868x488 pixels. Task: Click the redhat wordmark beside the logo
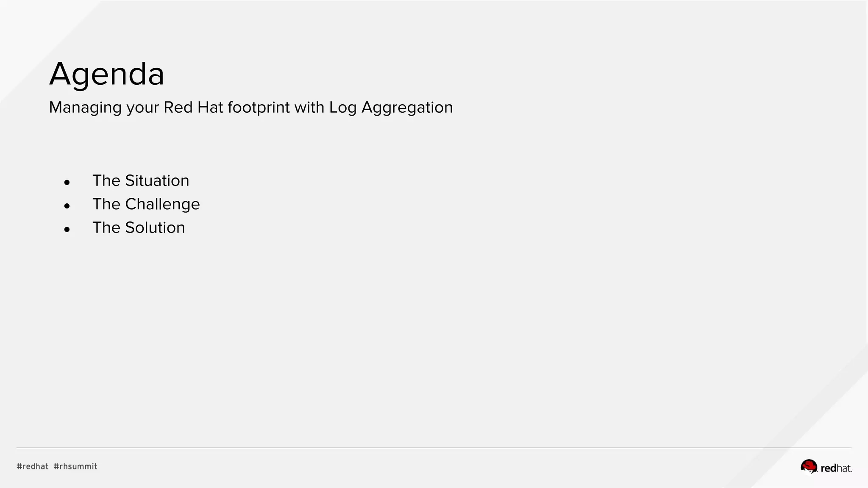pyautogui.click(x=836, y=468)
